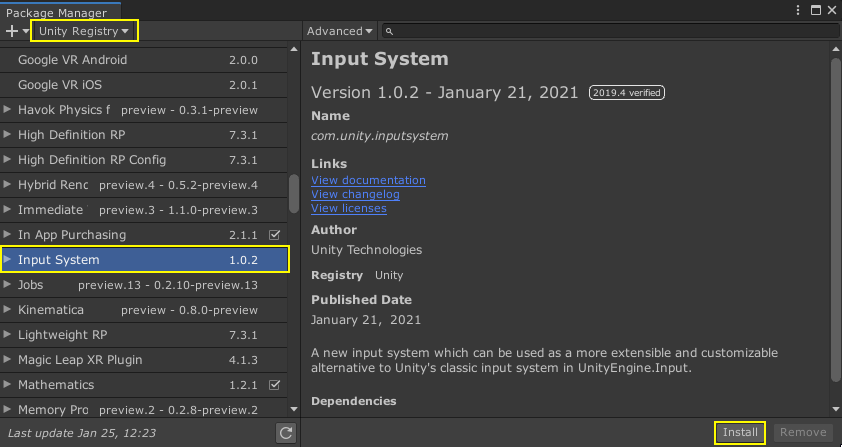Select Google VR iOS package
The width and height of the screenshot is (842, 447).
point(143,85)
